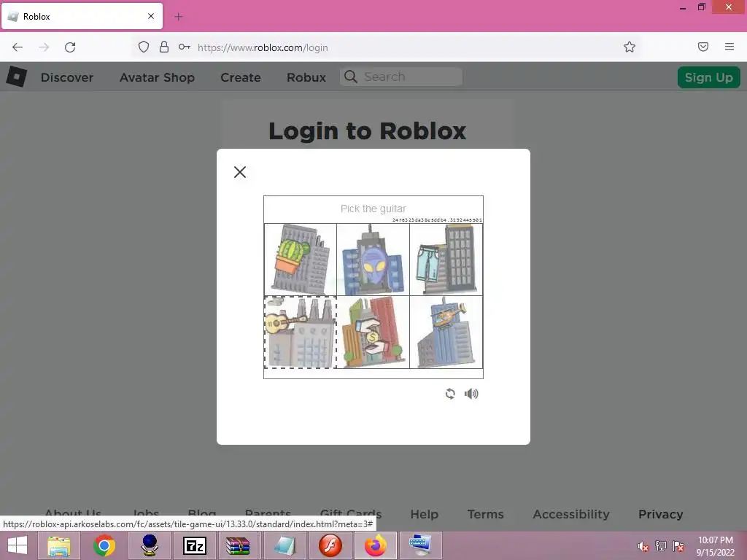Switch to the audio challenge

click(x=471, y=394)
